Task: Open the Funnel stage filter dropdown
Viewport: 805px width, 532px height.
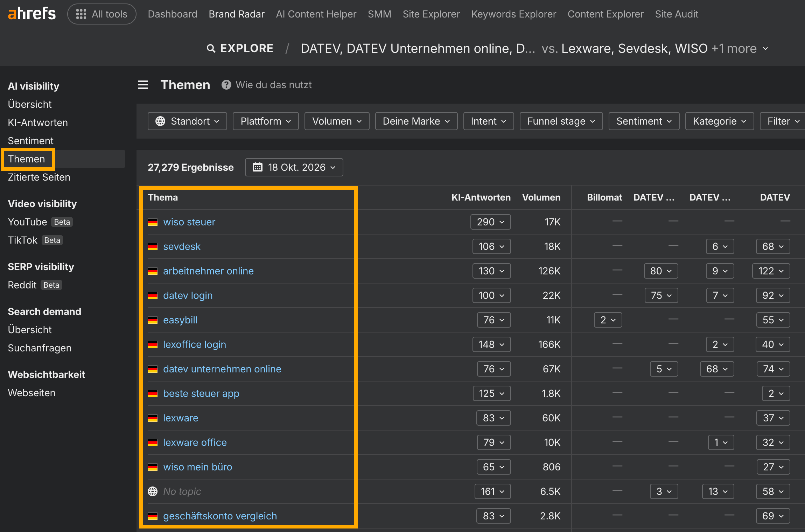Action: 561,121
